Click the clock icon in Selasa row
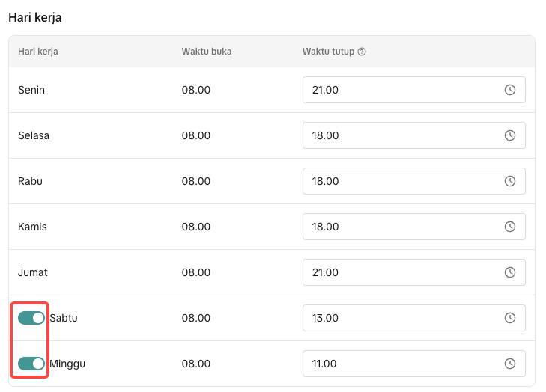This screenshot has width=546, height=392. point(510,135)
